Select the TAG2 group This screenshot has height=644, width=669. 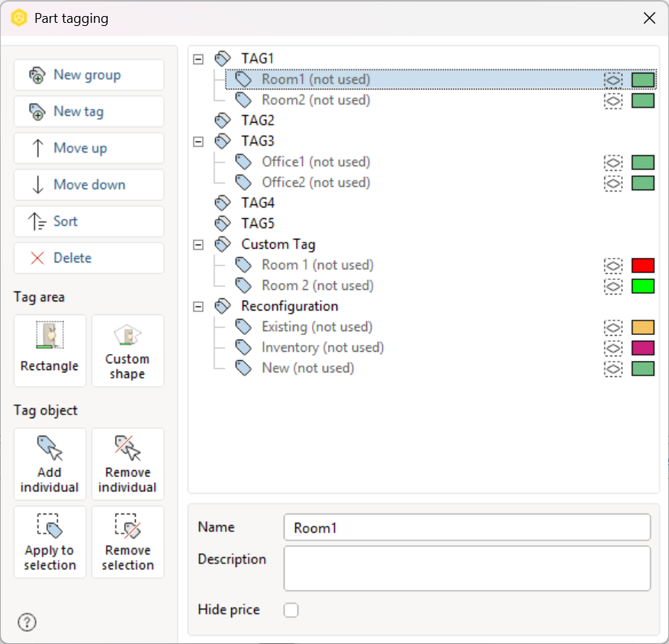tap(258, 121)
